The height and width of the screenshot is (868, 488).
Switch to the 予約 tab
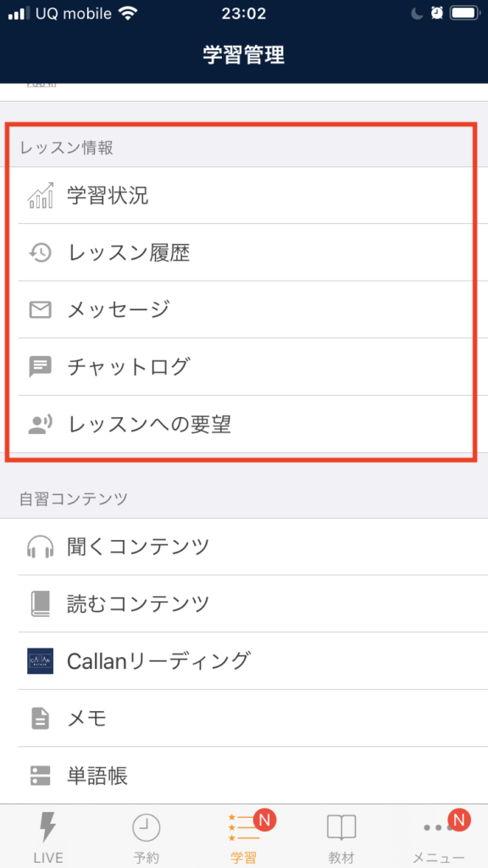146,837
